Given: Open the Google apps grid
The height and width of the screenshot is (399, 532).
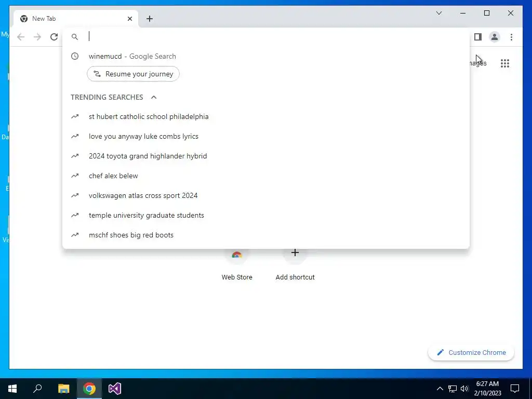Looking at the screenshot, I should (505, 63).
